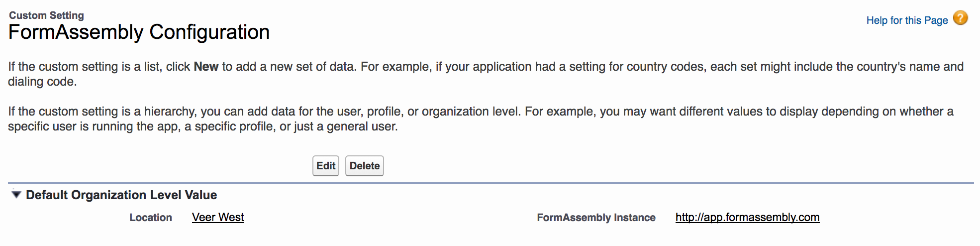The height and width of the screenshot is (246, 980).
Task: Click the FormAssembly Instance field label
Action: (596, 218)
